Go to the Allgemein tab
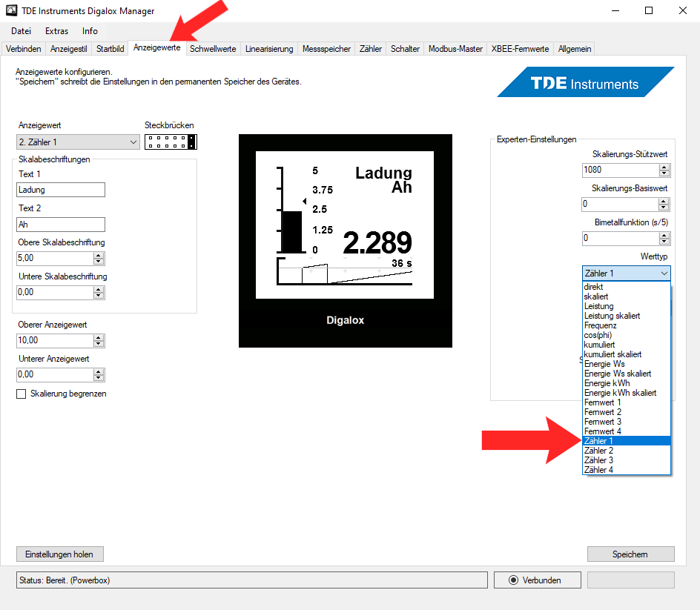Screen dimensions: 700x610 point(575,49)
